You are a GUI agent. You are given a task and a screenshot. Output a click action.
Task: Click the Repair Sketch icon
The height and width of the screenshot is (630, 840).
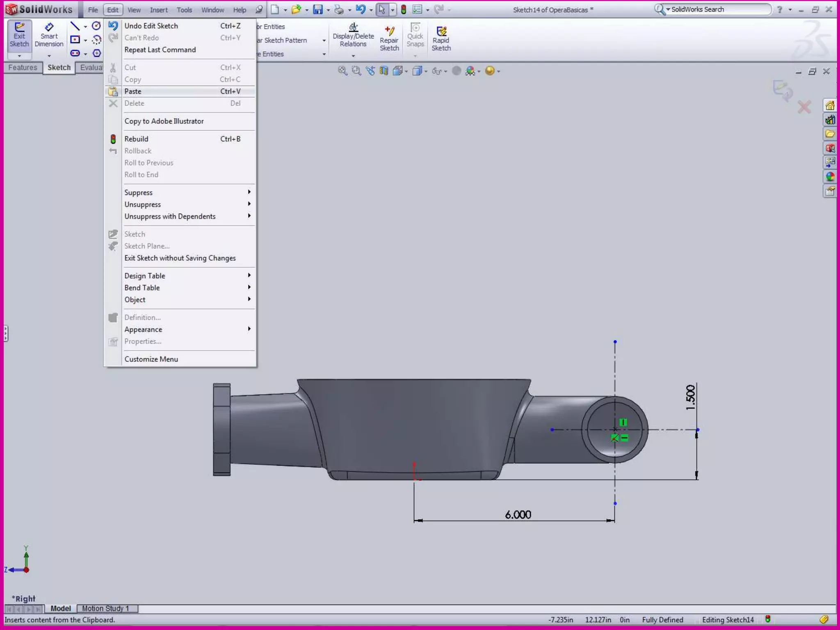tap(389, 39)
